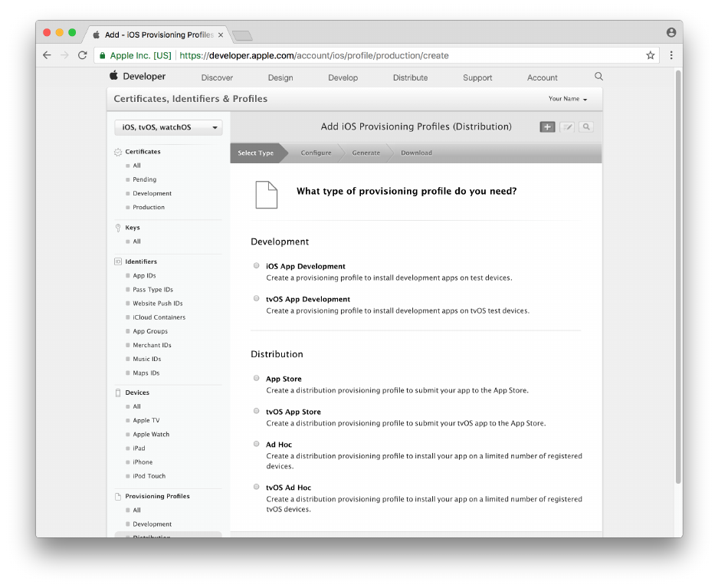
Task: Open the iOS, tvOS, watchOS platform dropdown
Action: (x=169, y=127)
